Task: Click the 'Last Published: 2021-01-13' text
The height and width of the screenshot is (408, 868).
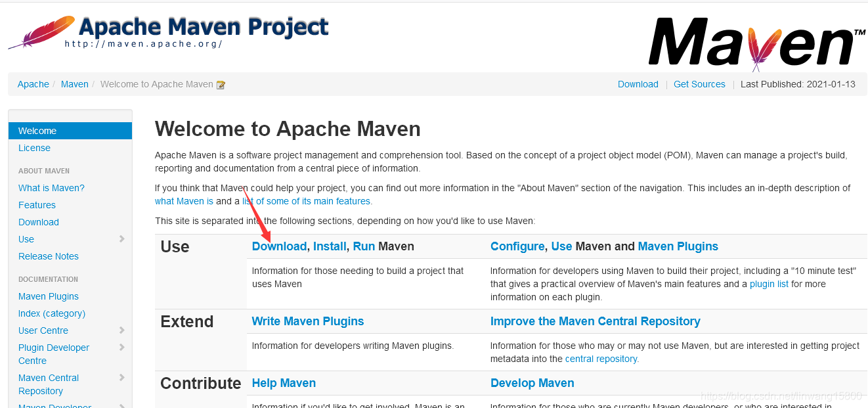Action: coord(798,84)
